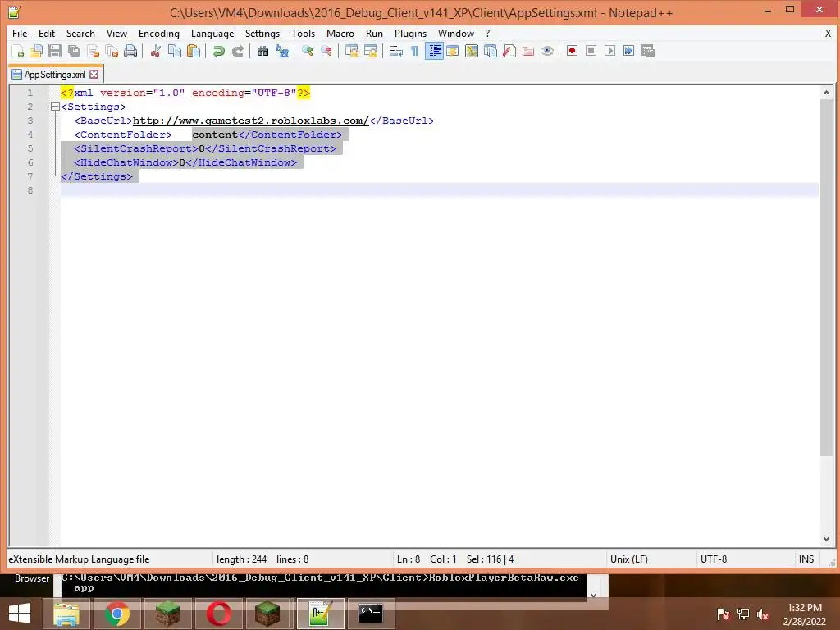Close current document via toolbar icon
The width and height of the screenshot is (840, 630).
click(x=93, y=51)
